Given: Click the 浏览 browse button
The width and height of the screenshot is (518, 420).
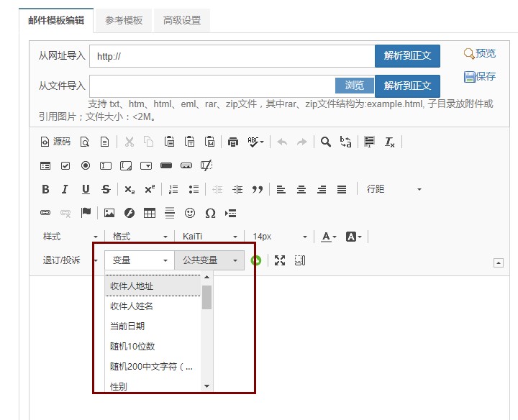Looking at the screenshot, I should 355,86.
